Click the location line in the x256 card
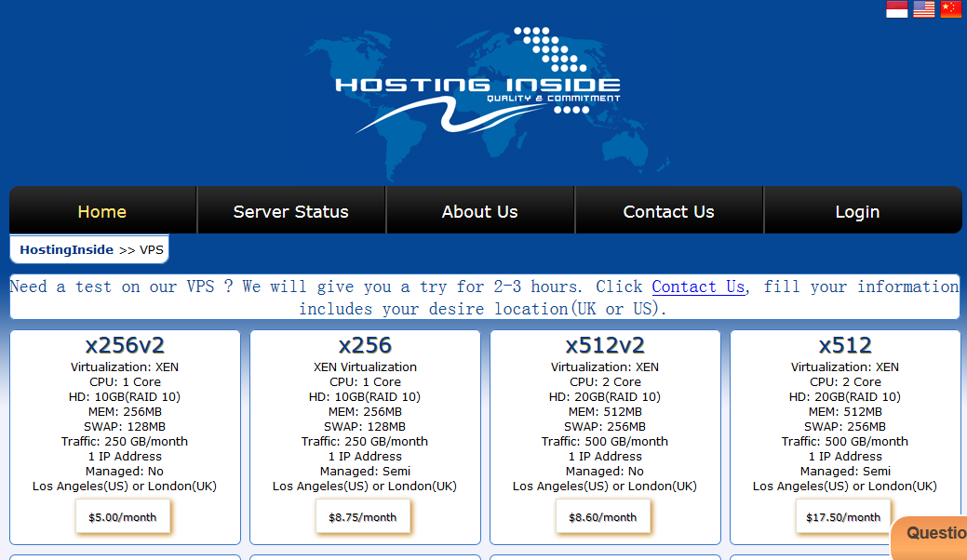The height and width of the screenshot is (560, 967). tap(365, 487)
